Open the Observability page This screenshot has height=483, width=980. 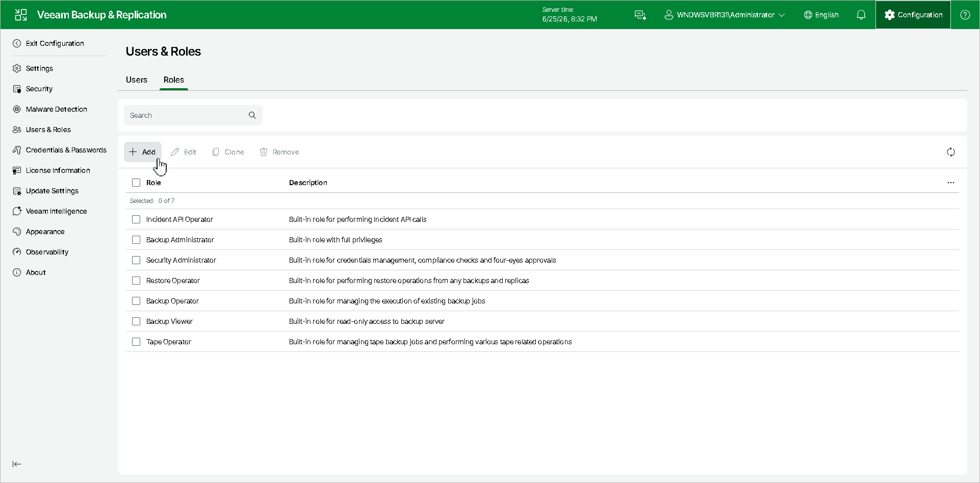pos(47,252)
